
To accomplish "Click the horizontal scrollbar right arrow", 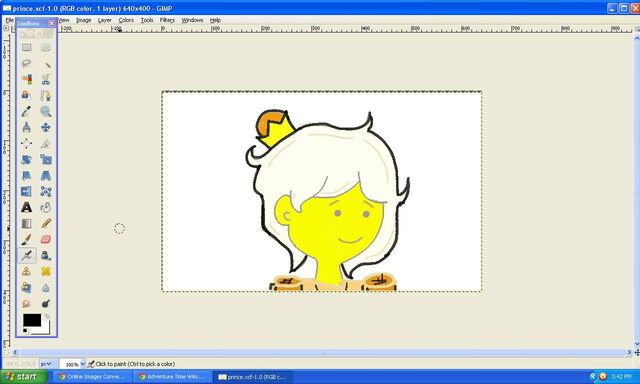I will point(629,352).
